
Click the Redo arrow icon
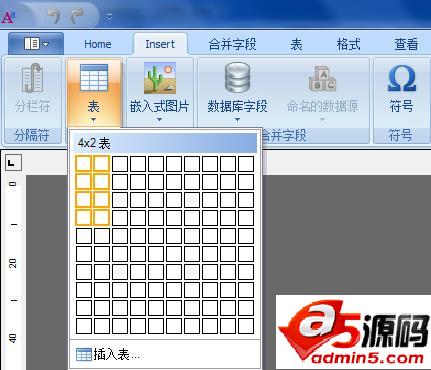77,16
